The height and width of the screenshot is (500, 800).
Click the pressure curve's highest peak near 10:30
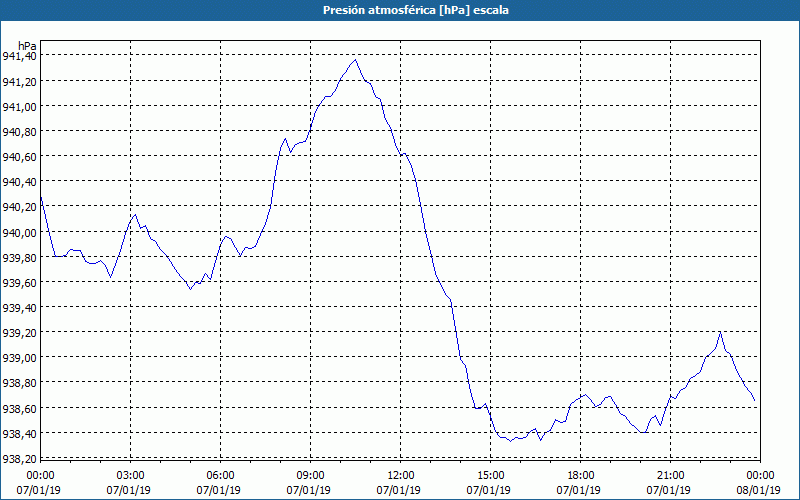point(355,60)
